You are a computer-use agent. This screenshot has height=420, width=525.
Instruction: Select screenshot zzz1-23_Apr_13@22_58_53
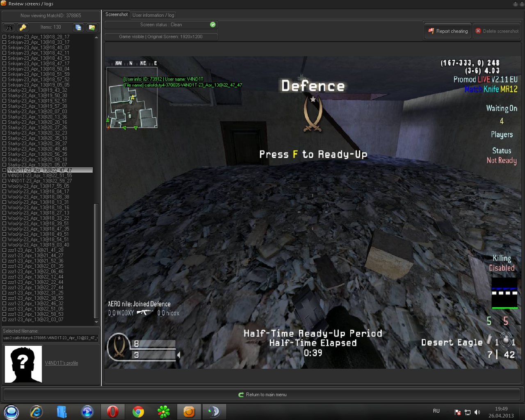[36, 314]
